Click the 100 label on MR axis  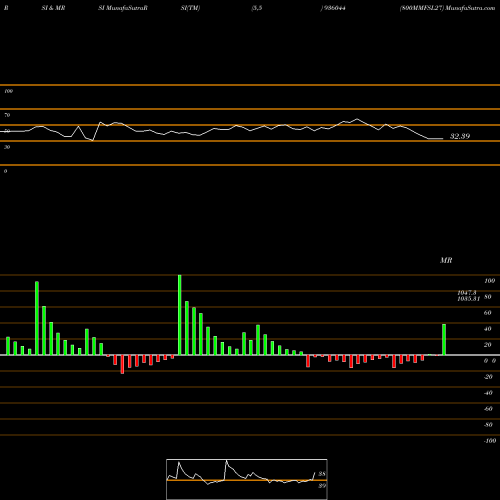pos(489,281)
